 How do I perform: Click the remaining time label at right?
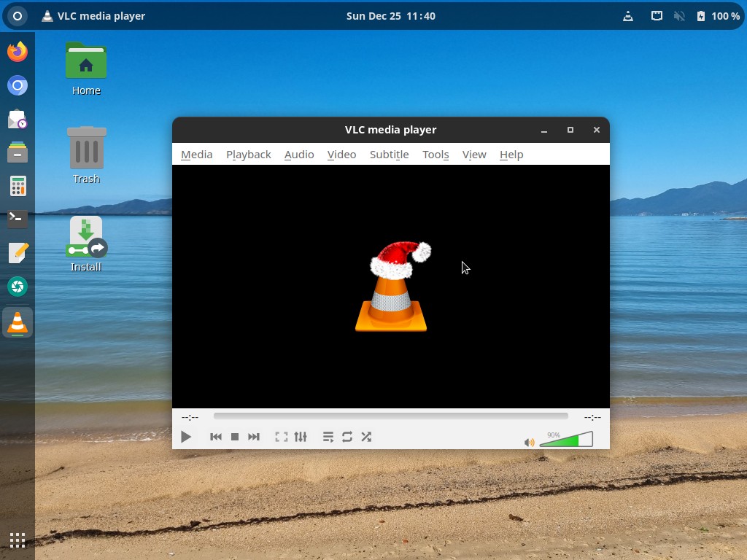coord(592,417)
